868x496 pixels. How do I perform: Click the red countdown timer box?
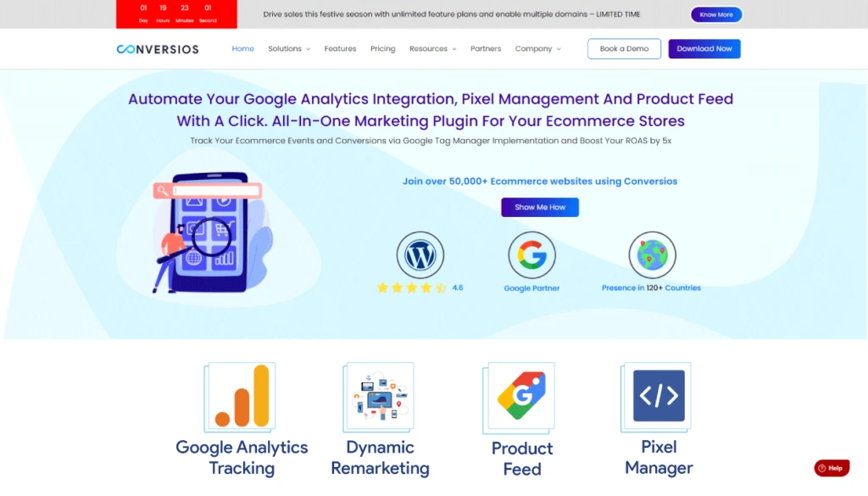coord(176,14)
